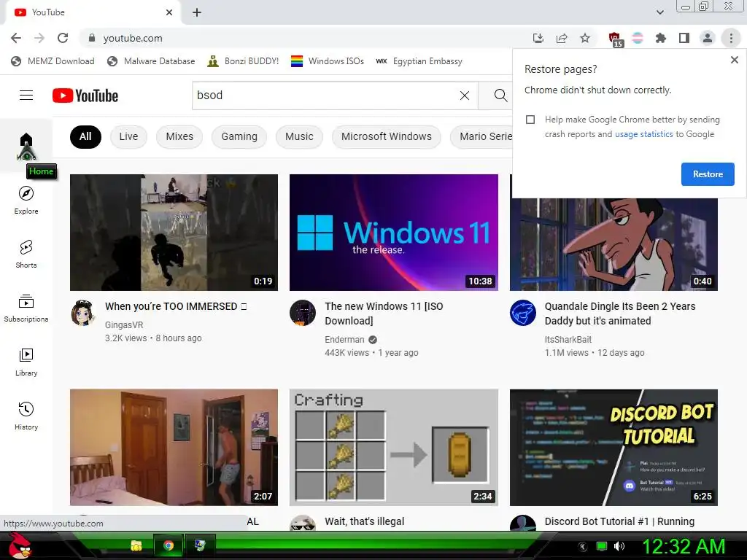Viewport: 747px width, 560px height.
Task: Select the Mario Series filter chip
Action: [481, 136]
